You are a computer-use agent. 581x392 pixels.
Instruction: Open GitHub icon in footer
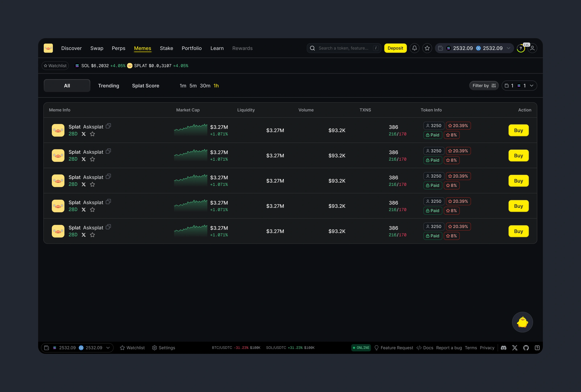[526, 348]
